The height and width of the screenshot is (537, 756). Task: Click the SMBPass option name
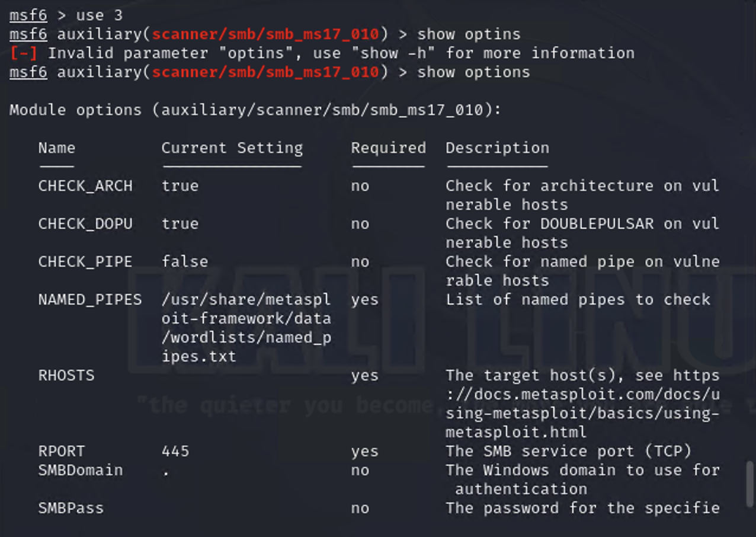(71, 508)
